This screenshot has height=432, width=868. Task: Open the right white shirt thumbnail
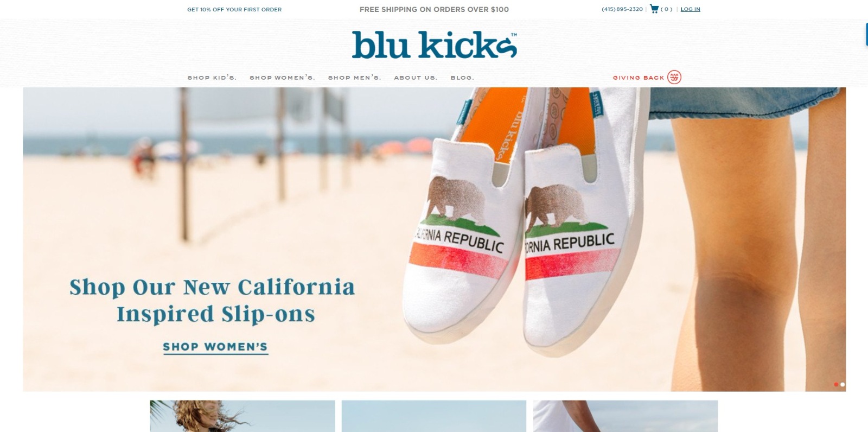tap(626, 416)
